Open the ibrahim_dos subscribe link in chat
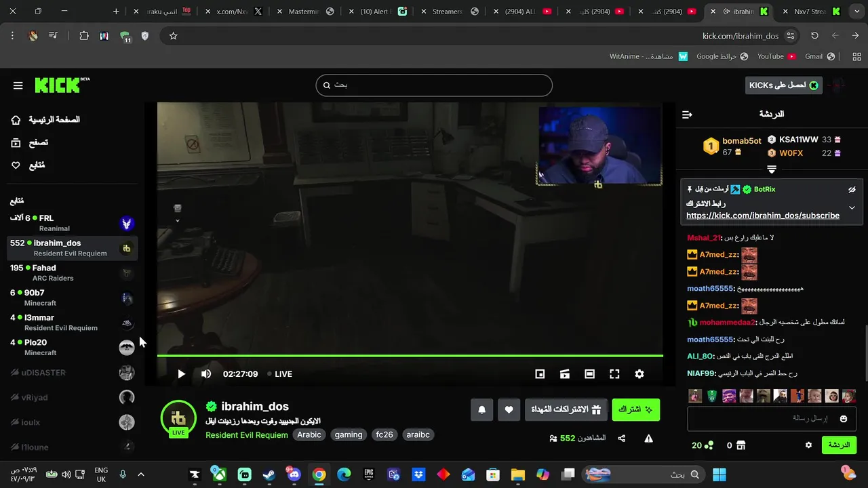868x488 pixels. pos(763,216)
